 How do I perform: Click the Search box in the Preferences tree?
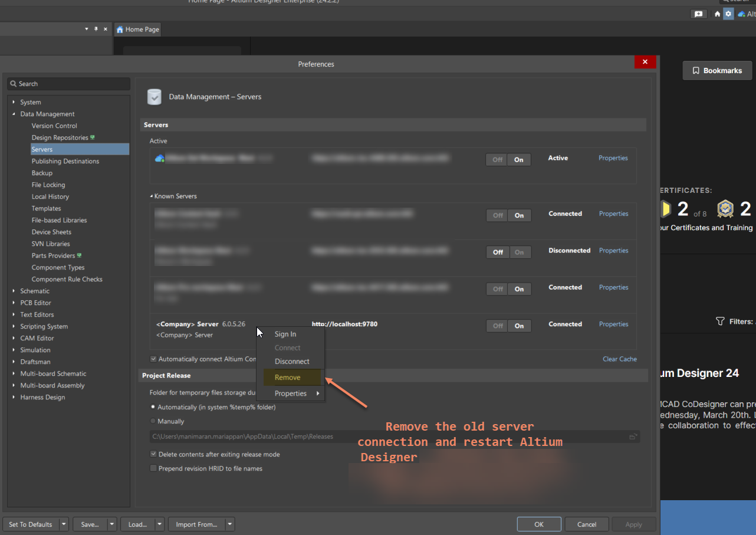click(x=68, y=84)
